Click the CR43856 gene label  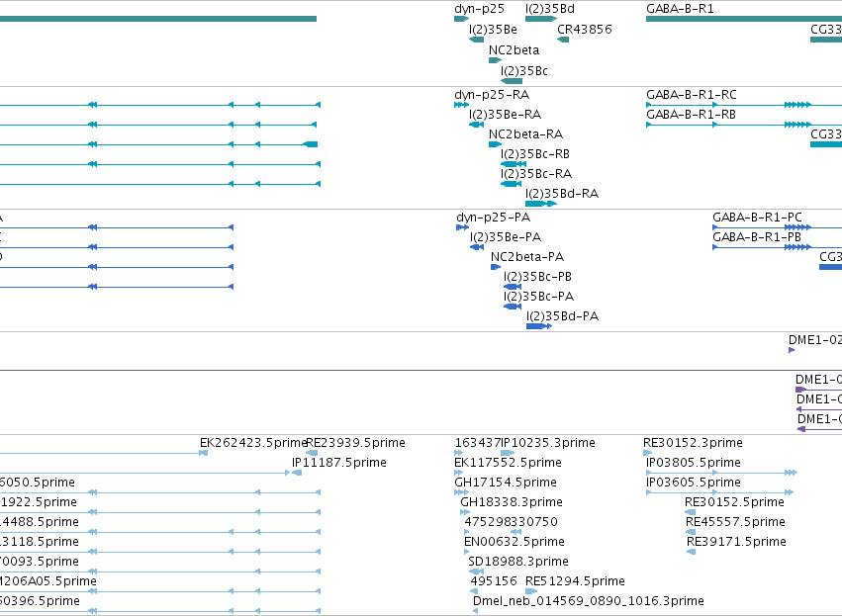click(584, 29)
